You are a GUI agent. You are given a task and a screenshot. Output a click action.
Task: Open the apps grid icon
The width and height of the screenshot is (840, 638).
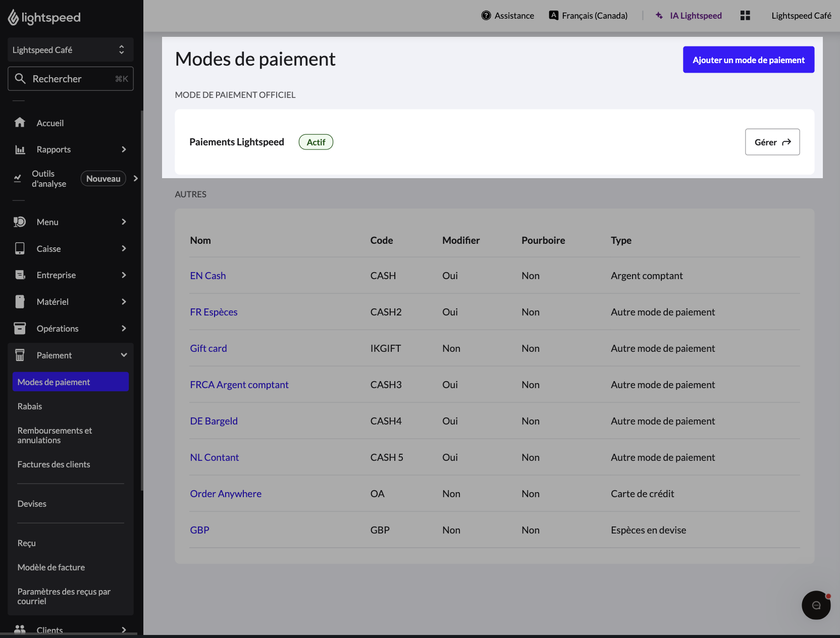(x=745, y=16)
